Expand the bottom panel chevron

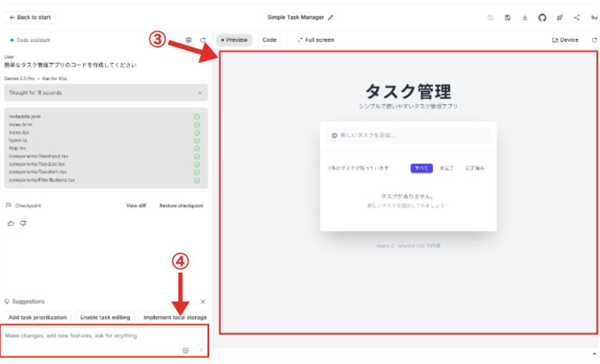click(594, 354)
